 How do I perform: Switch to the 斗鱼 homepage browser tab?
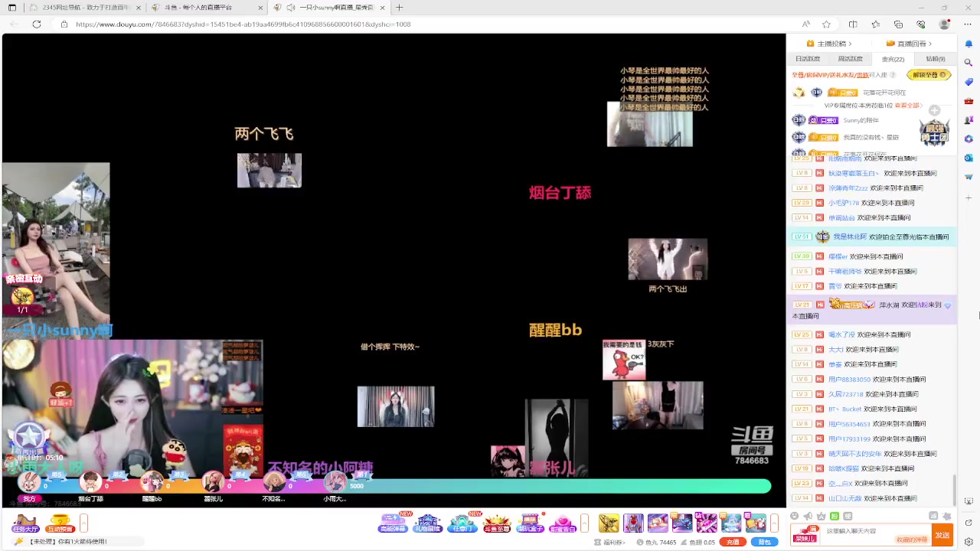207,8
